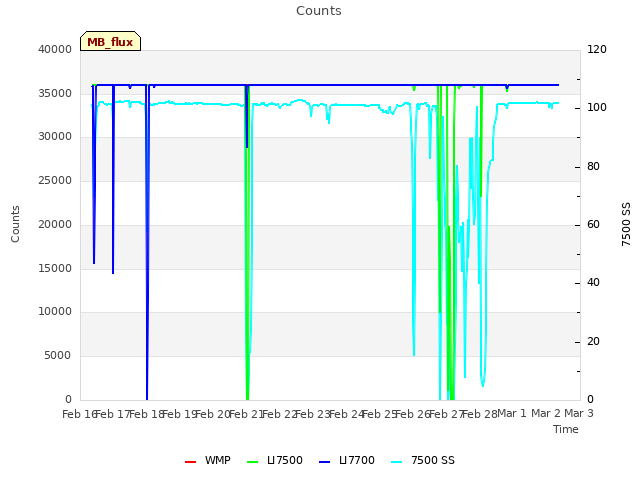Click the MB_flux label badge
This screenshot has width=640, height=480.
click(110, 41)
